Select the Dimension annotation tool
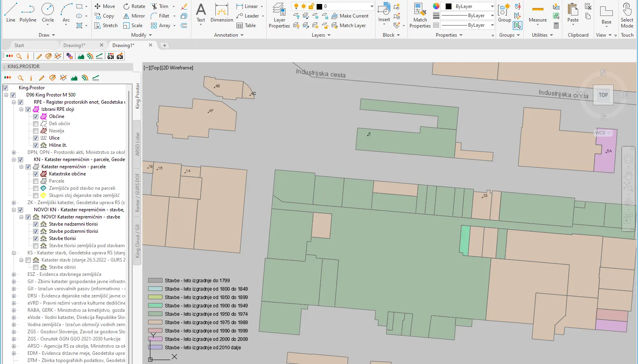 [222, 12]
